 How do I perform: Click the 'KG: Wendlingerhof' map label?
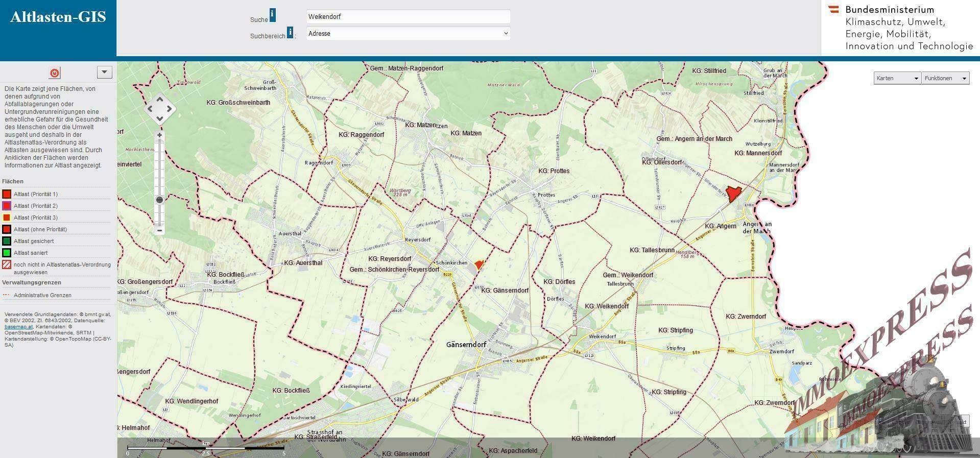pos(192,401)
